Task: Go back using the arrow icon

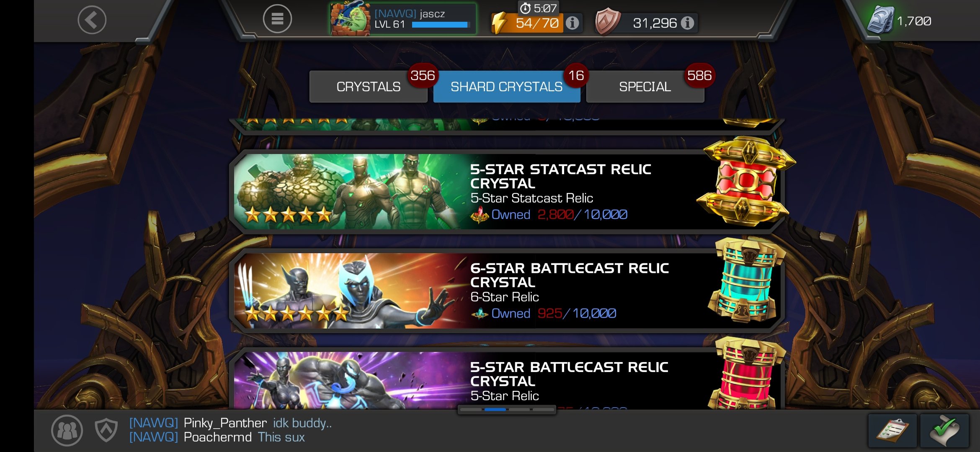Action: point(92,20)
